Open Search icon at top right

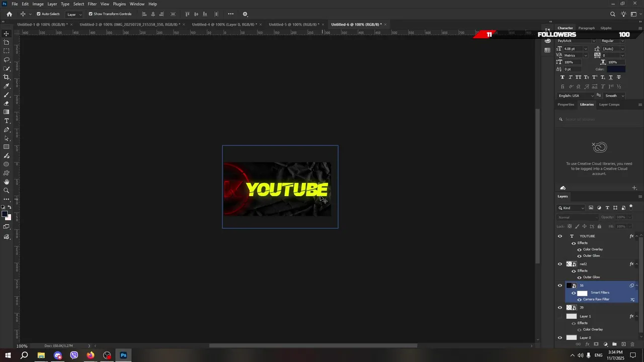(612, 14)
